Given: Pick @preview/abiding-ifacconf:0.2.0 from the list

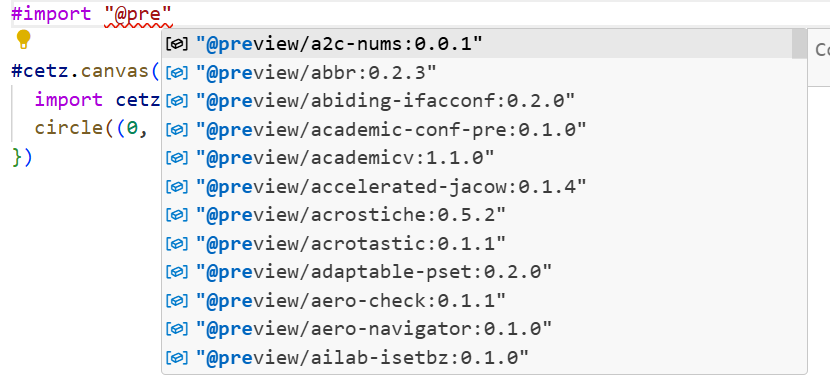Looking at the screenshot, I should 477,101.
